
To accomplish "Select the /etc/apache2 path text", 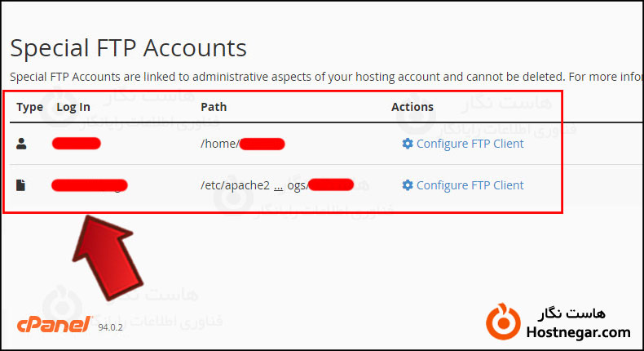I will [235, 185].
